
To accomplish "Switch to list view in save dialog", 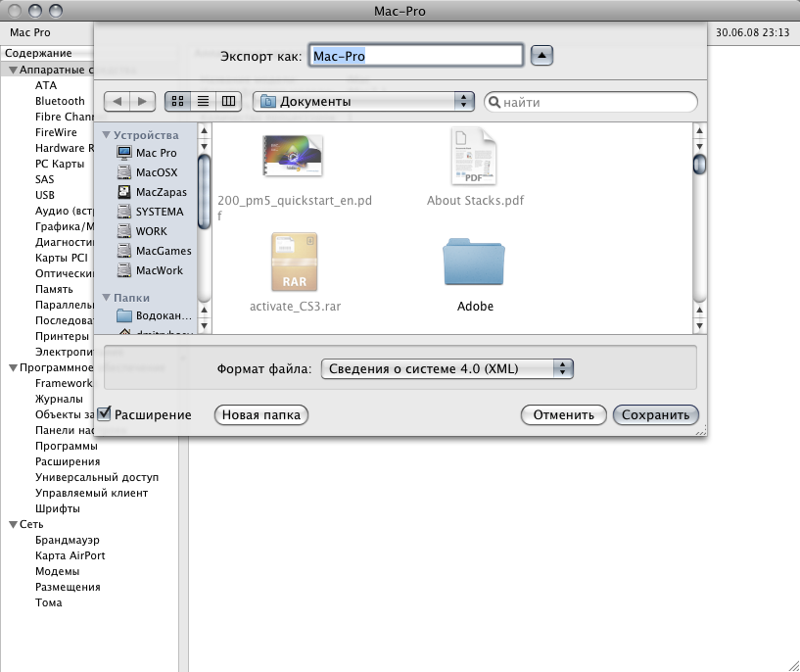I will click(x=203, y=101).
